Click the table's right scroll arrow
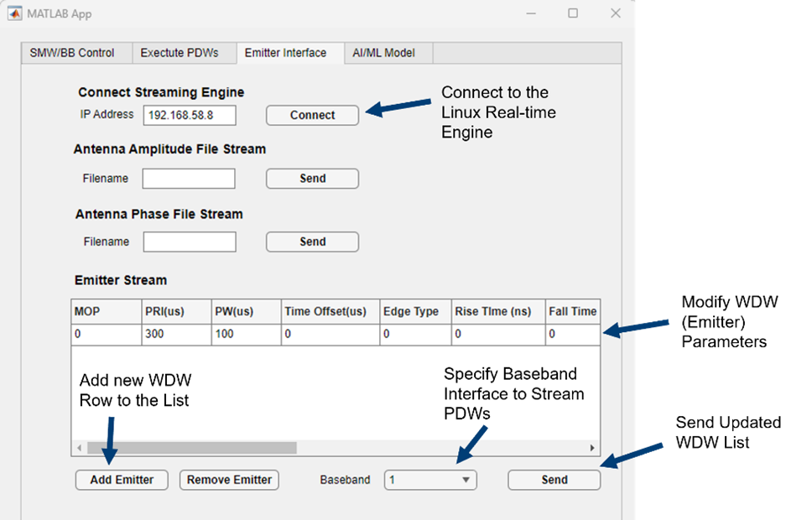The height and width of the screenshot is (520, 812). click(x=591, y=448)
